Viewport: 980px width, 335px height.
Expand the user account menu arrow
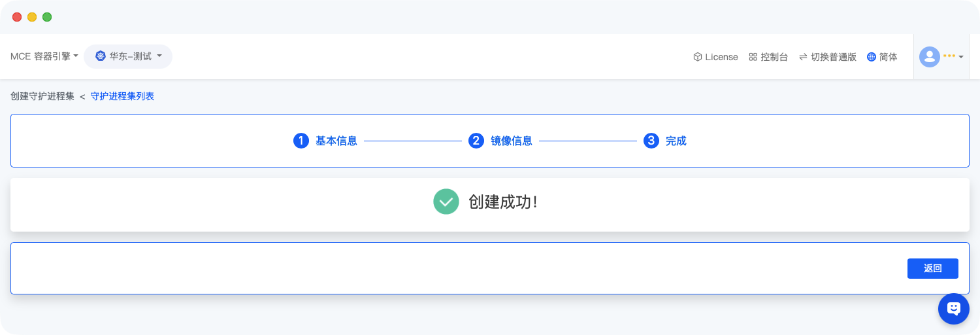(961, 58)
